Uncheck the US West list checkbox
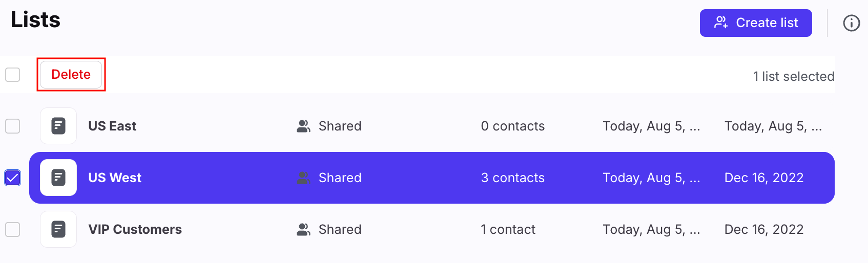This screenshot has height=263, width=868. 13,178
